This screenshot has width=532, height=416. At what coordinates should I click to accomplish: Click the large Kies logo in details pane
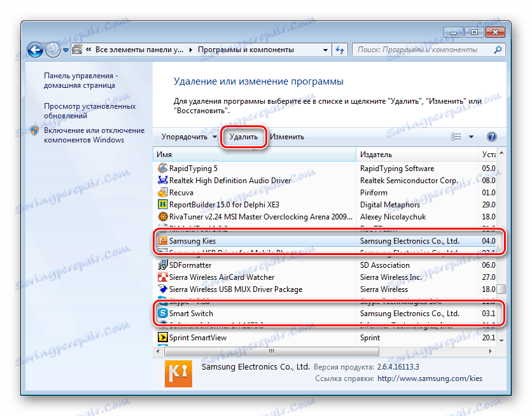tap(178, 373)
